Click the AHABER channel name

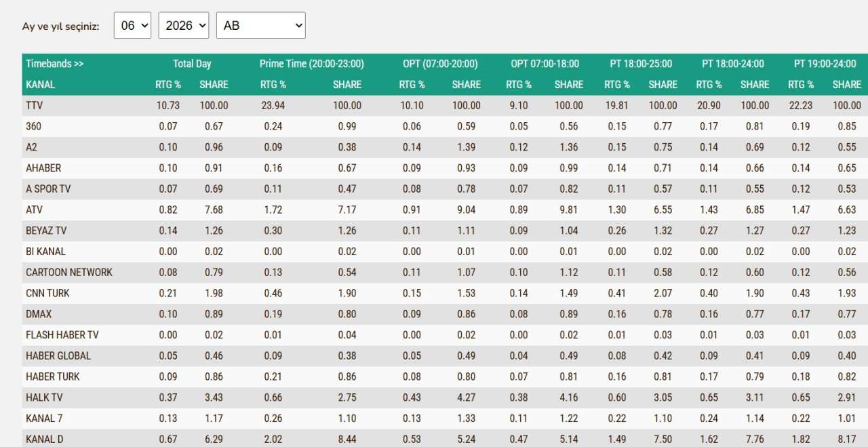[x=43, y=168]
